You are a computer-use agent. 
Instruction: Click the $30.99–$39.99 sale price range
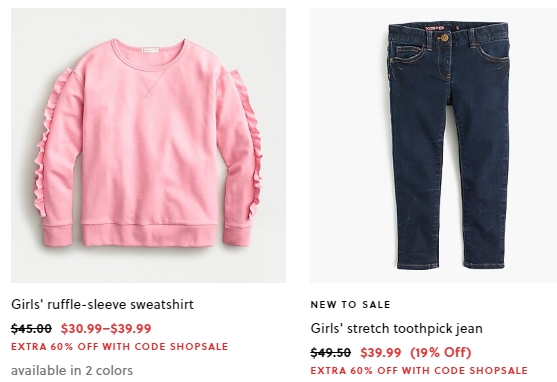[x=106, y=328]
